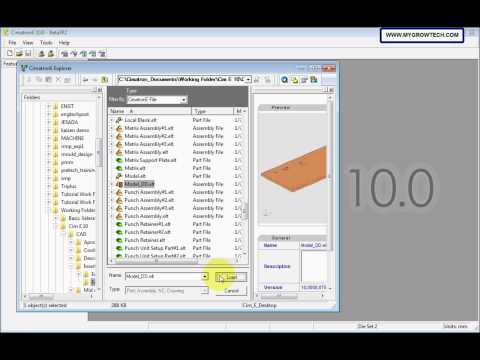Screen dimensions: 480x360
Task: Sort the list by Name column header
Action: tap(150, 111)
